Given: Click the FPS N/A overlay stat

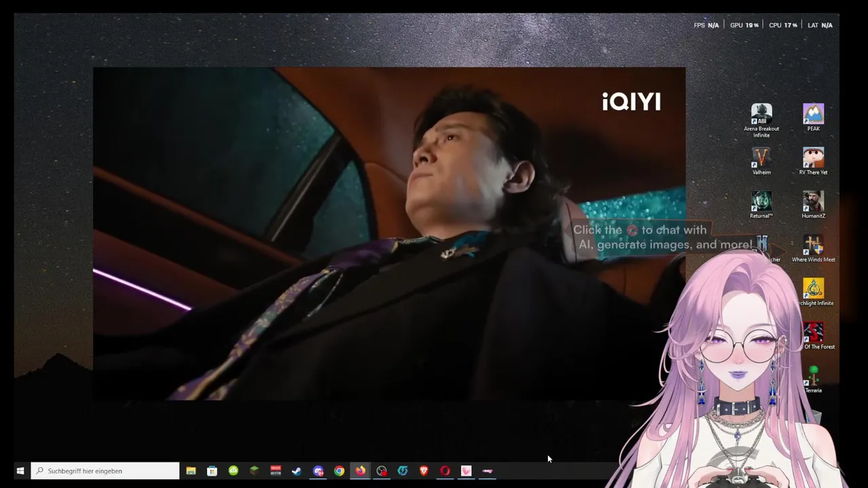Looking at the screenshot, I should tap(706, 25).
